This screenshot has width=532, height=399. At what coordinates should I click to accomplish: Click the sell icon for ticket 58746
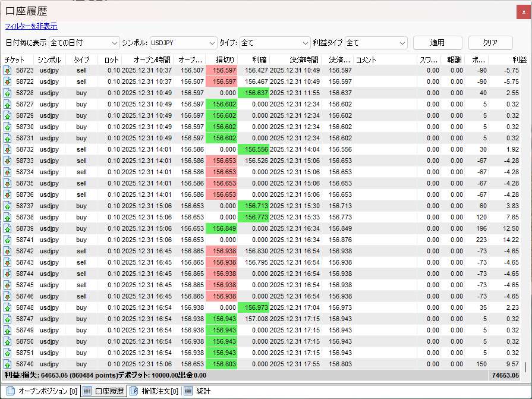7,296
